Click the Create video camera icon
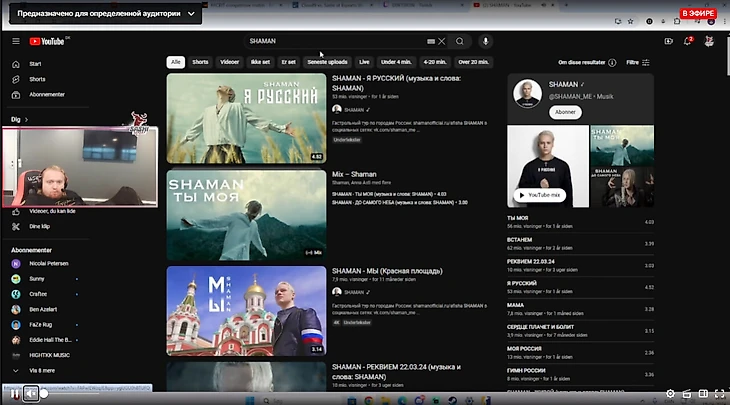Viewport: 730px width, 405px height. click(668, 41)
